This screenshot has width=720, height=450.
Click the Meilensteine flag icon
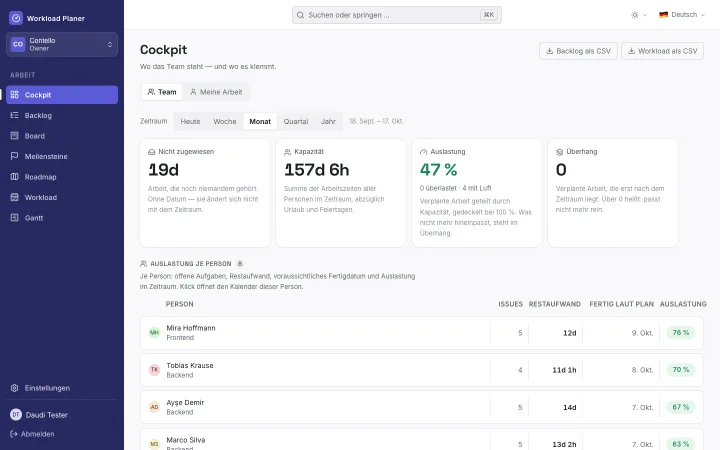pyautogui.click(x=15, y=156)
